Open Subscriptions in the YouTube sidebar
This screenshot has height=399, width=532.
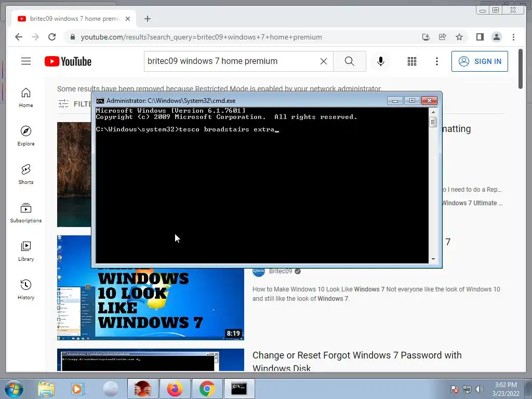(26, 213)
